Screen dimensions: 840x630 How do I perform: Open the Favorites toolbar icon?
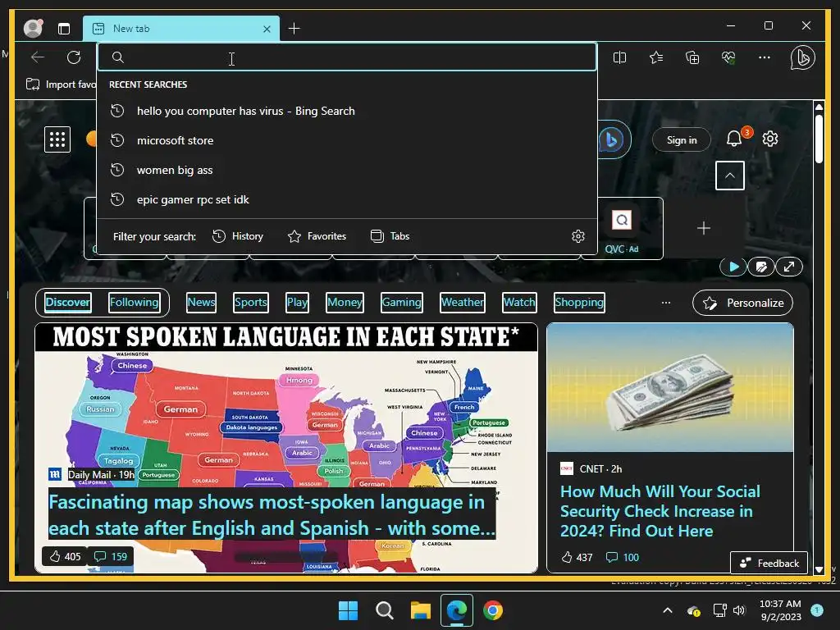coord(656,57)
